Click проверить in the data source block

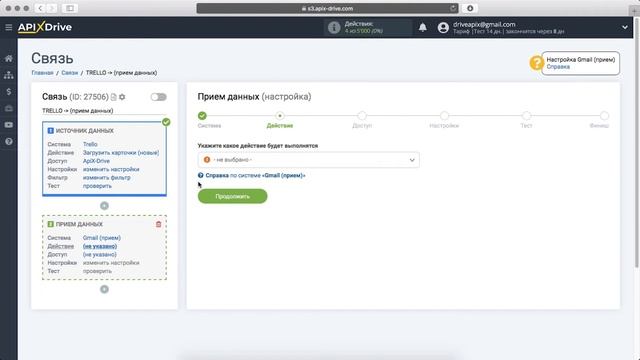pyautogui.click(x=97, y=186)
